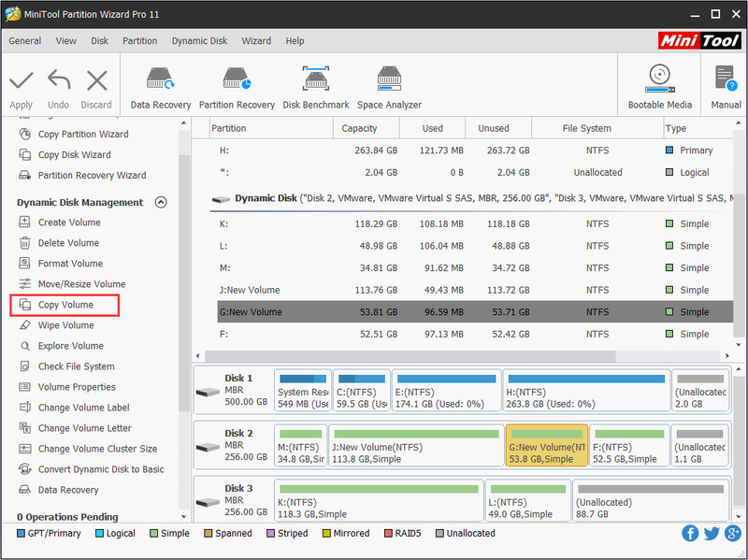Viewport: 748px width, 560px height.
Task: Open the Google Plus share icon
Action: click(x=733, y=533)
